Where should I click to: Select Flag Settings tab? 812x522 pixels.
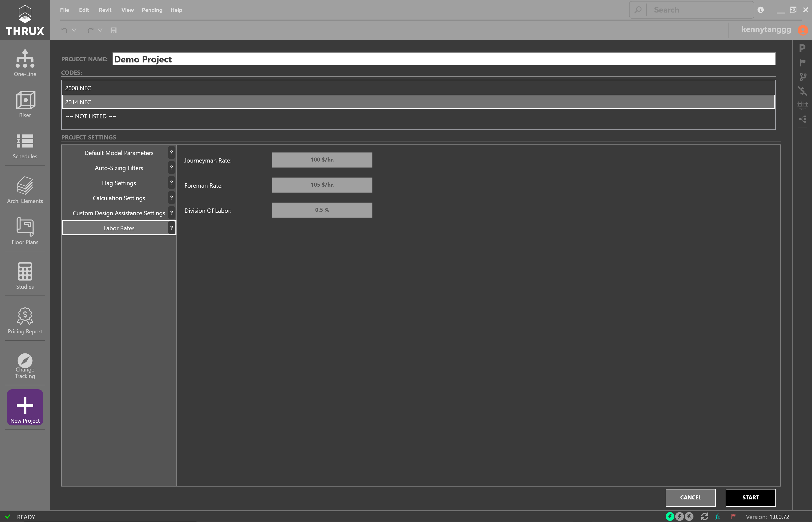pyautogui.click(x=119, y=183)
